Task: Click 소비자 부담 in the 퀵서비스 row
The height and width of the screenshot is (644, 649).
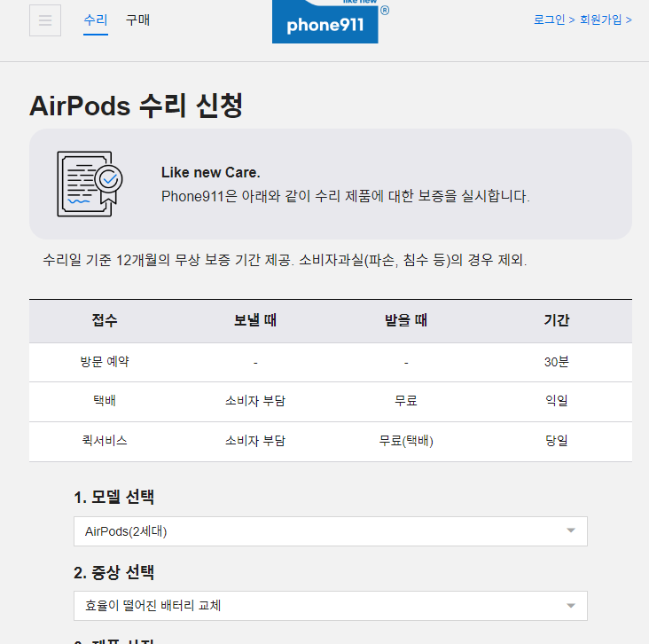Action: coord(255,440)
